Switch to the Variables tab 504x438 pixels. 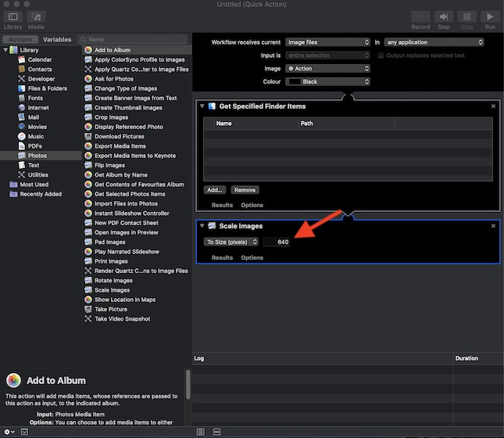tap(57, 39)
